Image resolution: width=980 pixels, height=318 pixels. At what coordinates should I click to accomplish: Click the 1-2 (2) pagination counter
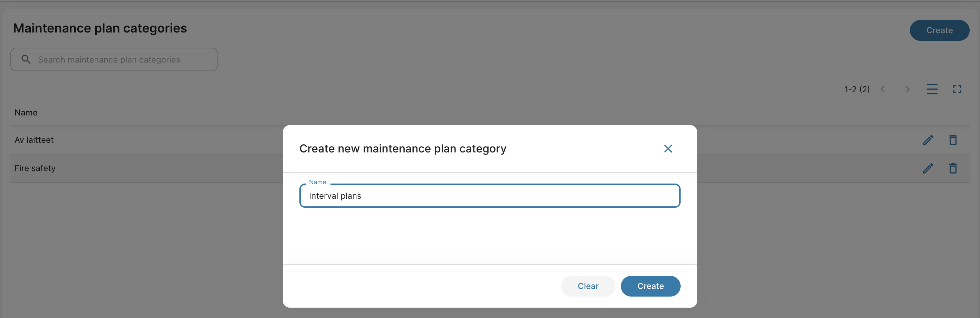point(857,89)
